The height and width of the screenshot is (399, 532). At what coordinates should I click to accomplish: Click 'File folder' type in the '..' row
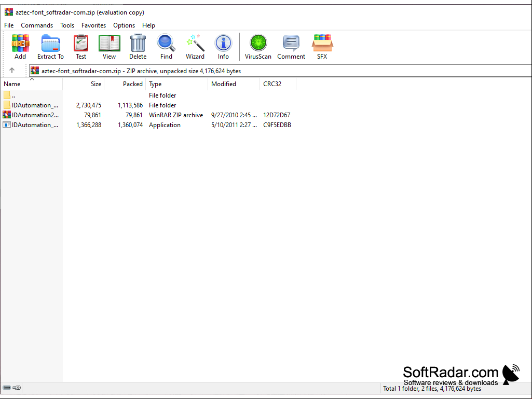pos(162,95)
